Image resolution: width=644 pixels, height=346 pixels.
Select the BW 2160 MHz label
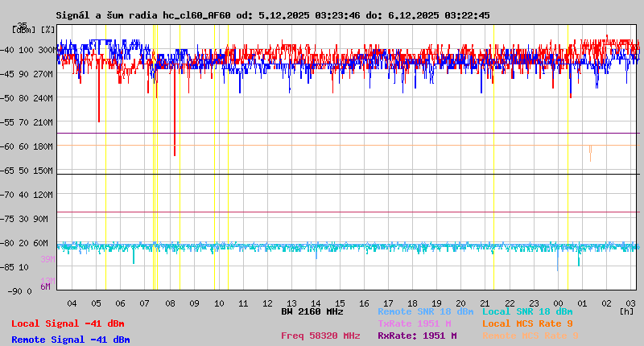point(312,311)
